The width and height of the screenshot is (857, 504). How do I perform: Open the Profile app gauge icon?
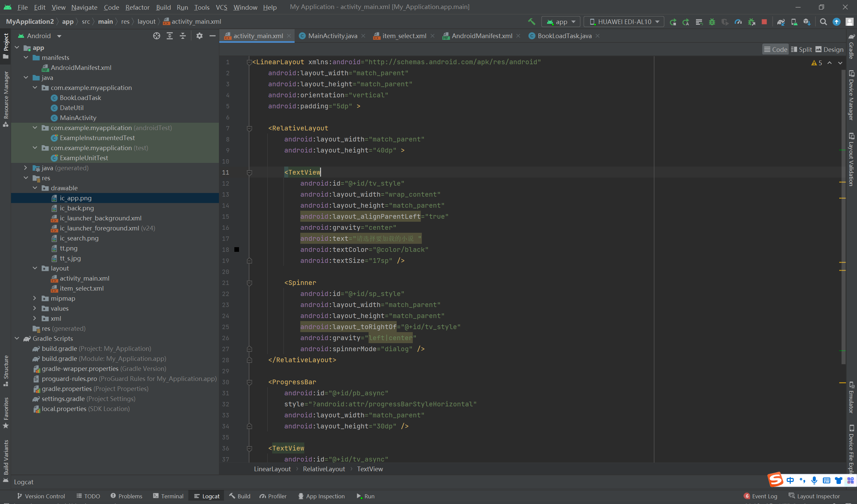click(x=738, y=22)
